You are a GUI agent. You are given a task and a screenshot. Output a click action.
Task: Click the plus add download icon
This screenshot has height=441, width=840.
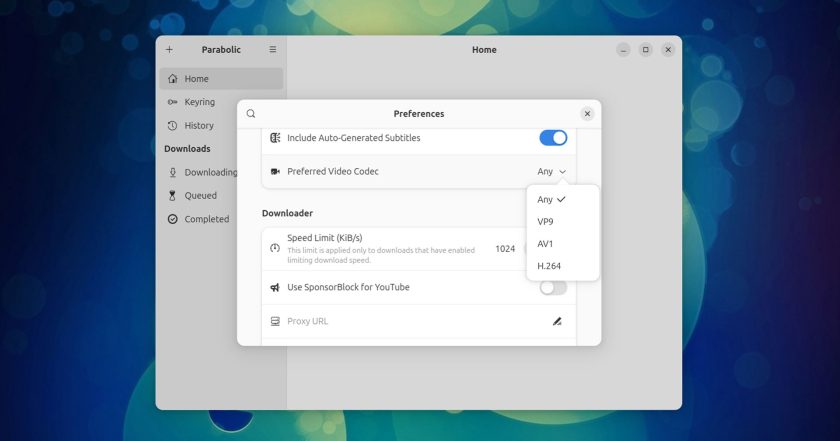[169, 49]
